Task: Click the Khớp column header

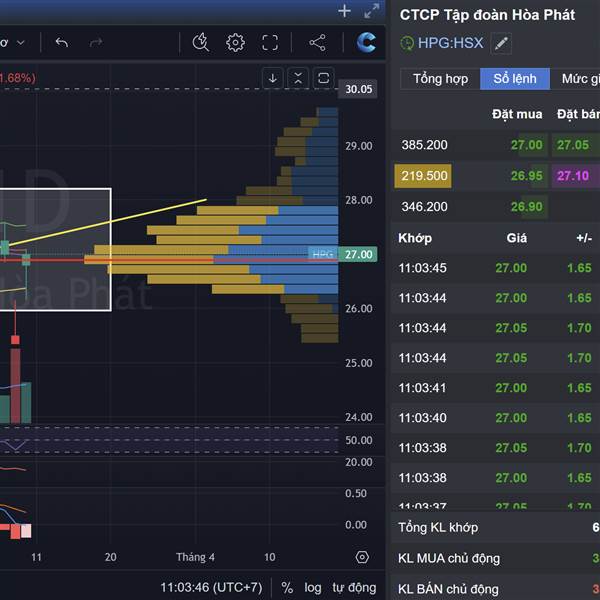Action: [415, 238]
